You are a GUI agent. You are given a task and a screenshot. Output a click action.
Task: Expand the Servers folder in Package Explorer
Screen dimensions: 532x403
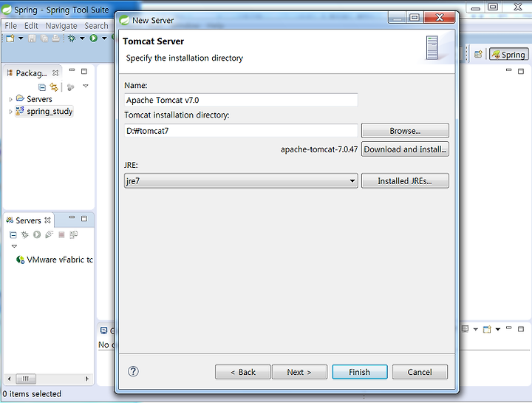10,100
